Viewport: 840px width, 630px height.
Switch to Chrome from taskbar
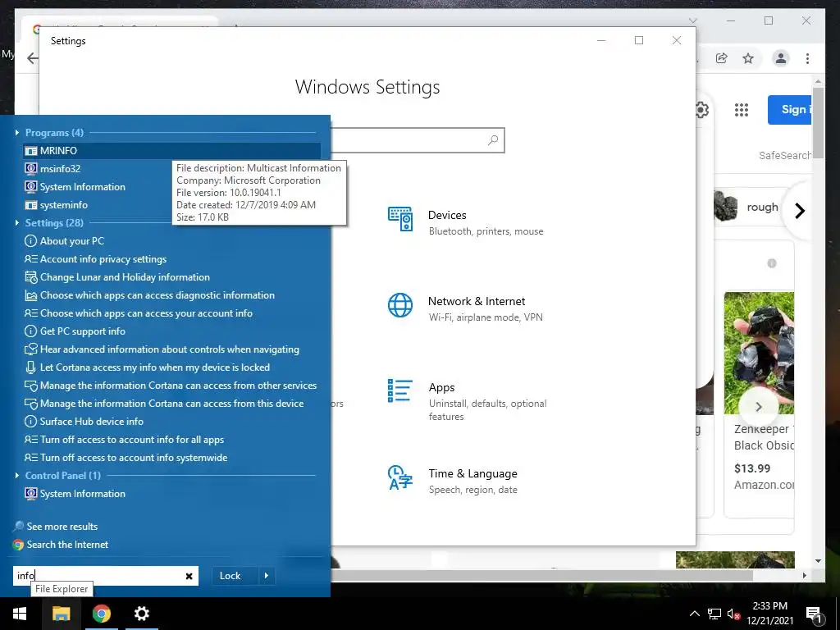point(101,614)
